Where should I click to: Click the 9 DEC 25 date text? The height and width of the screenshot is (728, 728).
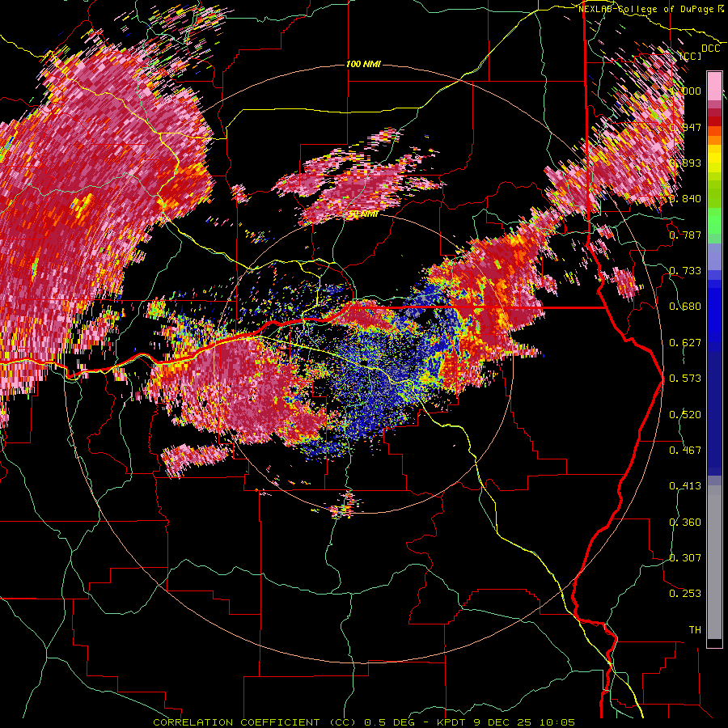(503, 722)
